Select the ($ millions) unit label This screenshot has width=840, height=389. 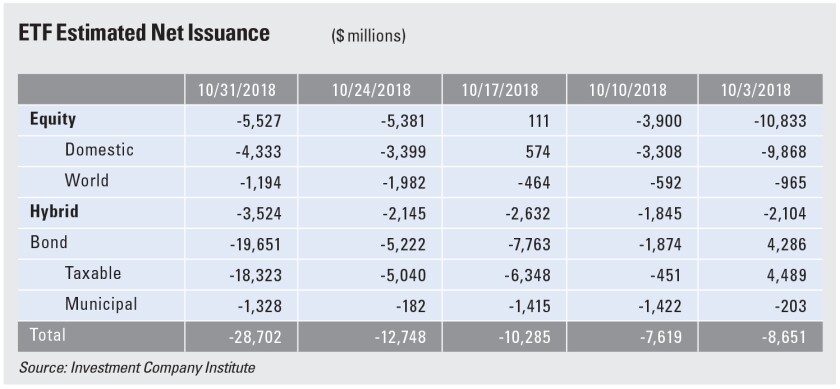point(368,36)
